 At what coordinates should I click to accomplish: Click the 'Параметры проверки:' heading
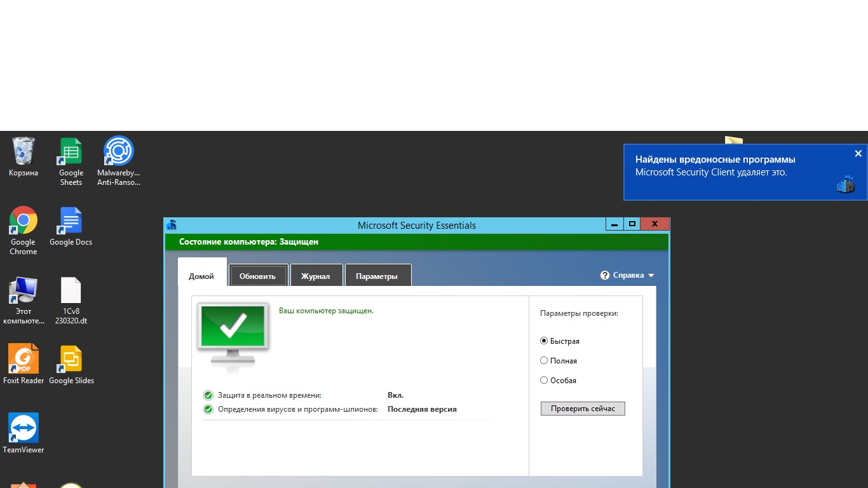click(579, 313)
